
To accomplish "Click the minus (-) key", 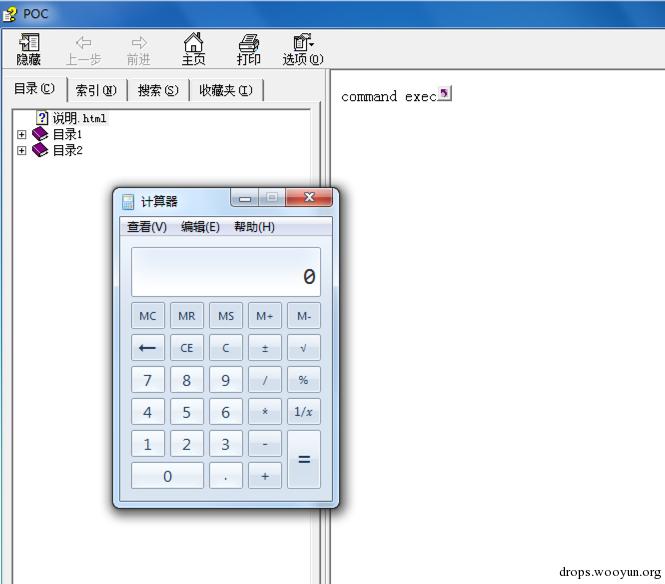I will point(265,444).
